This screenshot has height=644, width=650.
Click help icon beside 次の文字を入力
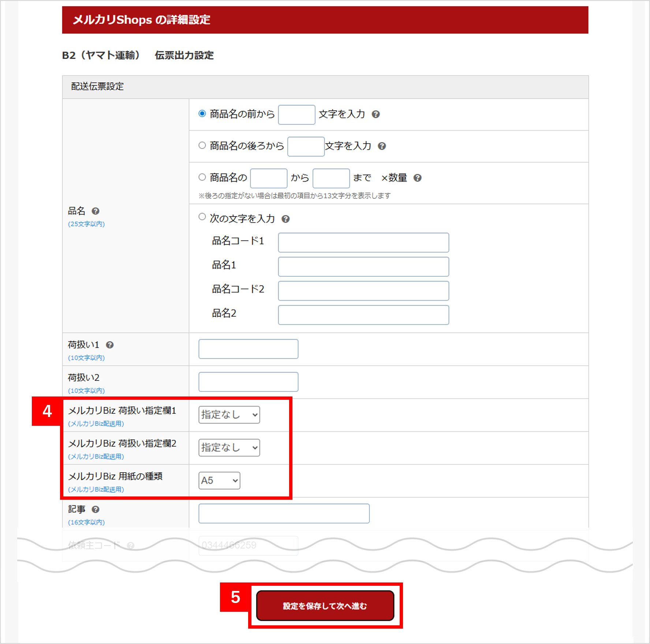[285, 219]
